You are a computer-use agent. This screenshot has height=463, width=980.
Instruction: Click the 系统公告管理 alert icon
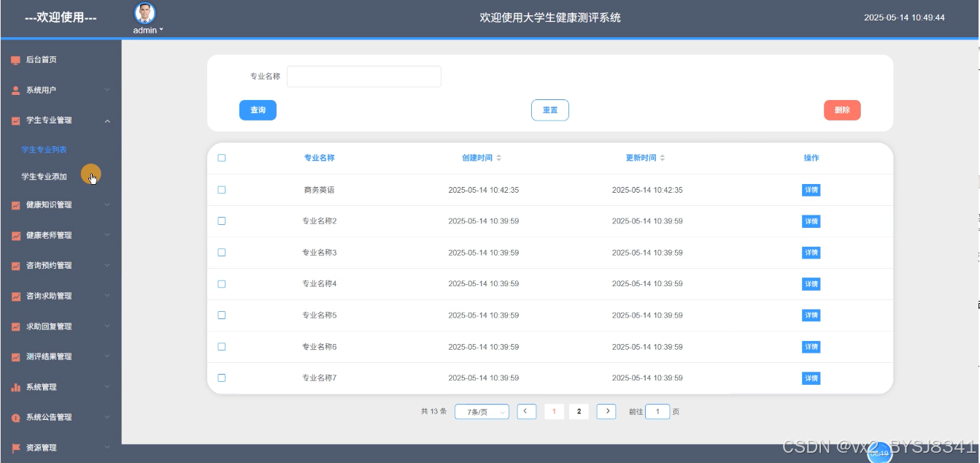click(15, 418)
